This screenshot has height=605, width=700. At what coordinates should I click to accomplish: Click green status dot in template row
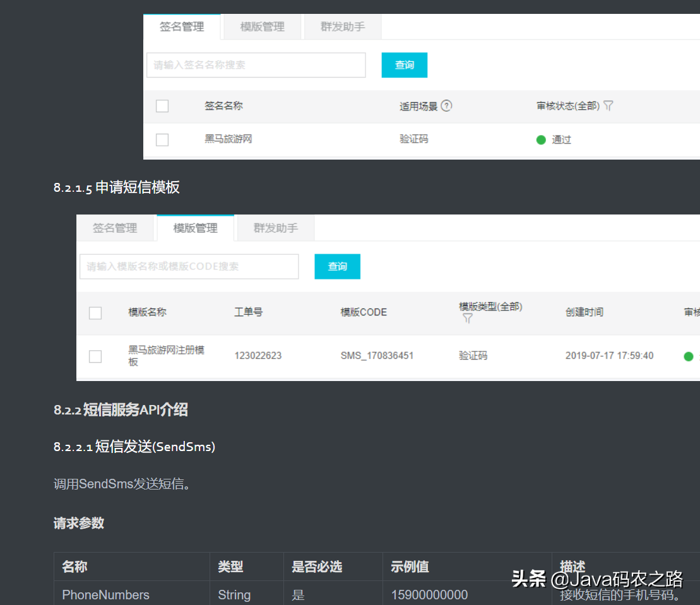coord(689,356)
